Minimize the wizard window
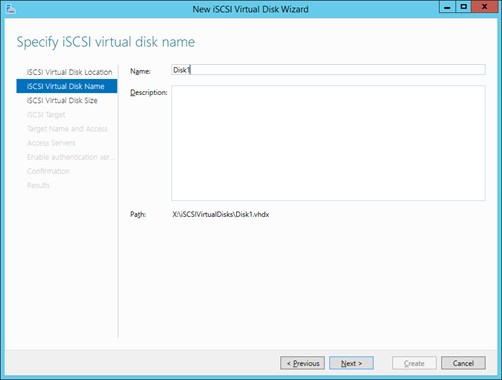 click(x=447, y=7)
